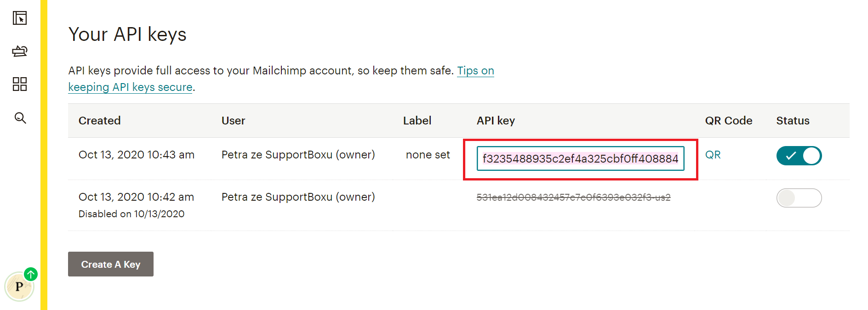The height and width of the screenshot is (310, 868).
Task: Click the Search magnifier sidebar icon
Action: 20,118
